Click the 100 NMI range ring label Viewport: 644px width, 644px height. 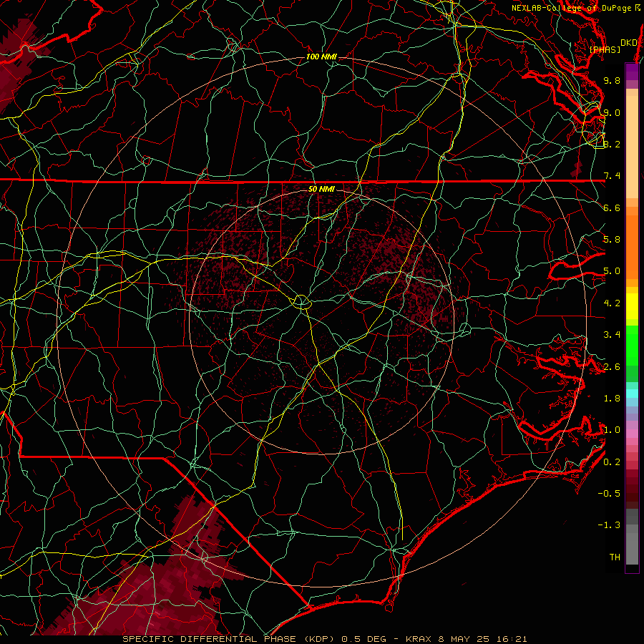(x=321, y=57)
